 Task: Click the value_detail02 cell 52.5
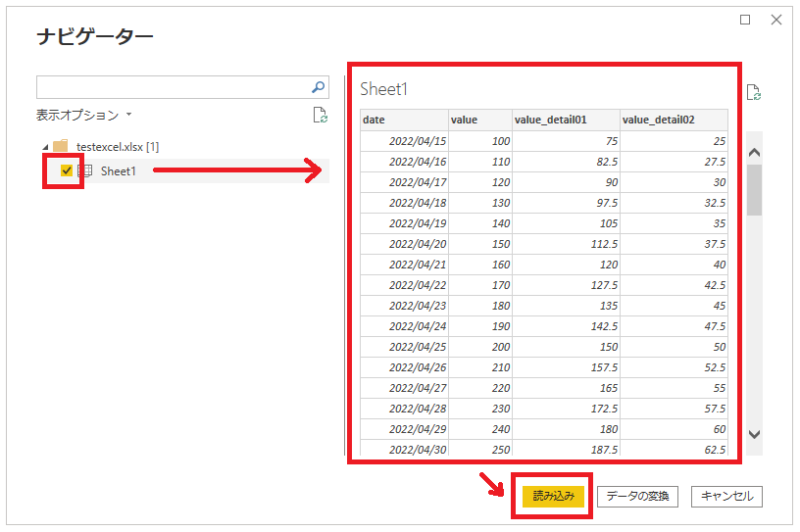point(674,368)
